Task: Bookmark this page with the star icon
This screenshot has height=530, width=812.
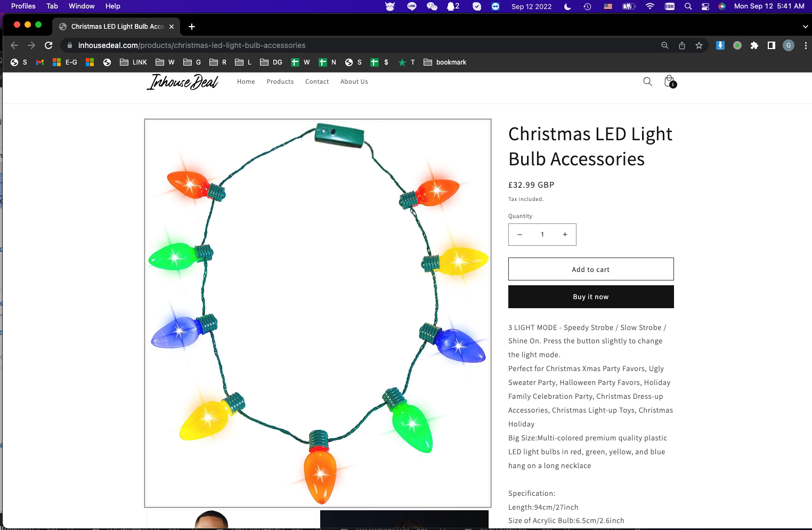Action: (699, 45)
